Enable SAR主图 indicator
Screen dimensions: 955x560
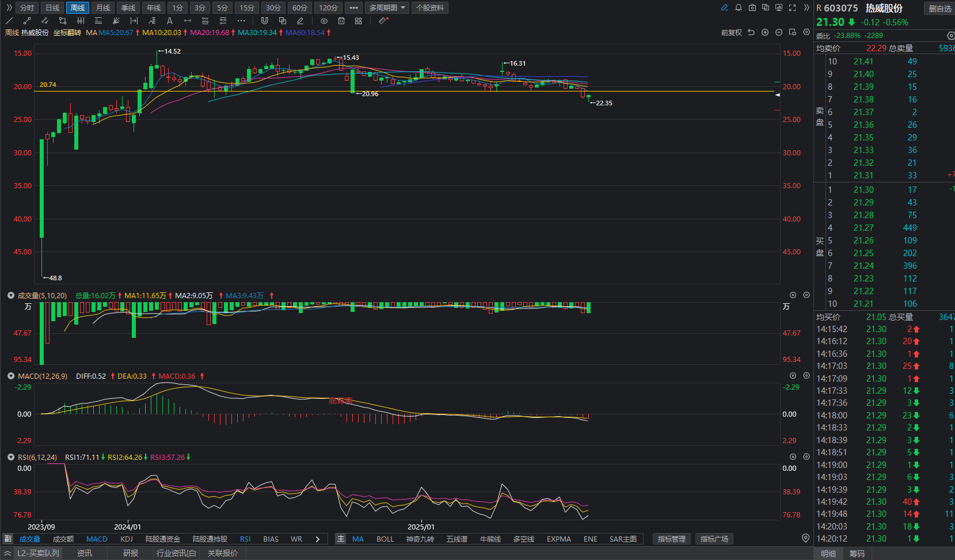(623, 539)
